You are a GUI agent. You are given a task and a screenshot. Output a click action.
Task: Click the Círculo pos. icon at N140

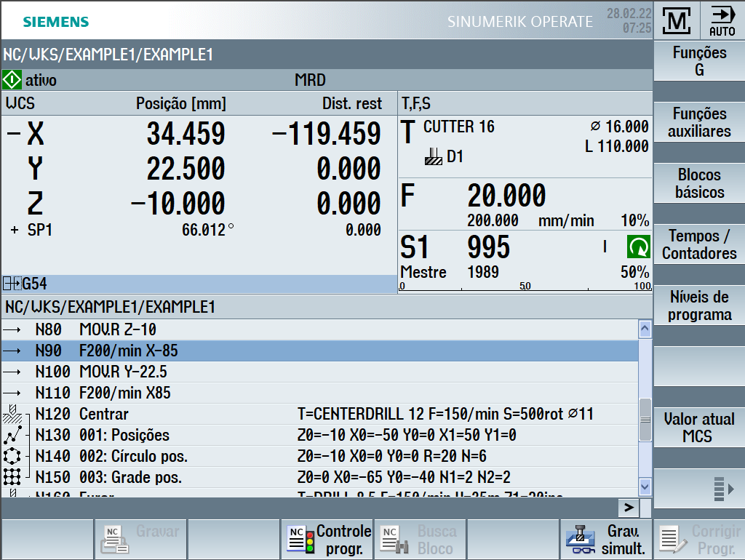12,456
